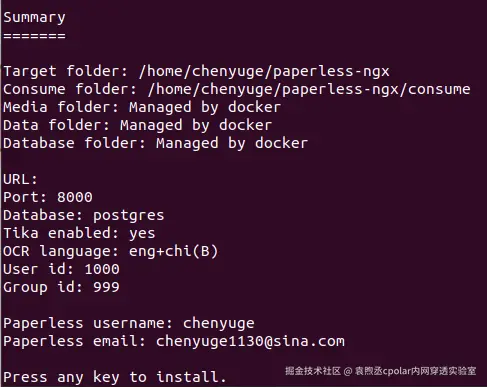Click the Media folder Managed by docker line
Image resolution: width=487 pixels, height=387 pixels.
(x=142, y=108)
